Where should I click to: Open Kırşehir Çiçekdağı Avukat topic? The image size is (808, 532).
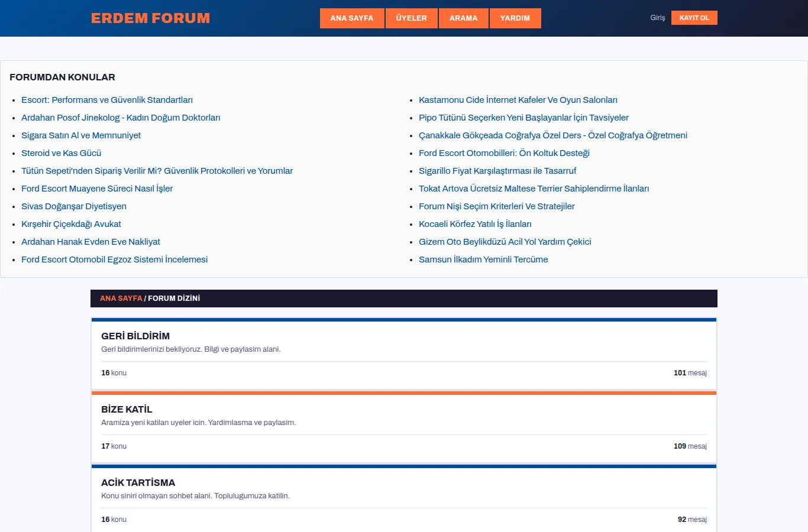(x=71, y=224)
